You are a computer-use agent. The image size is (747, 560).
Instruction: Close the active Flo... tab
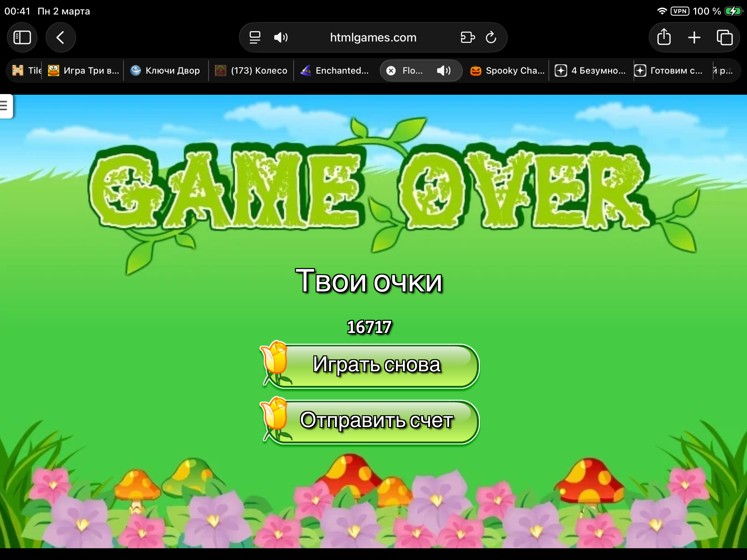coord(391,71)
